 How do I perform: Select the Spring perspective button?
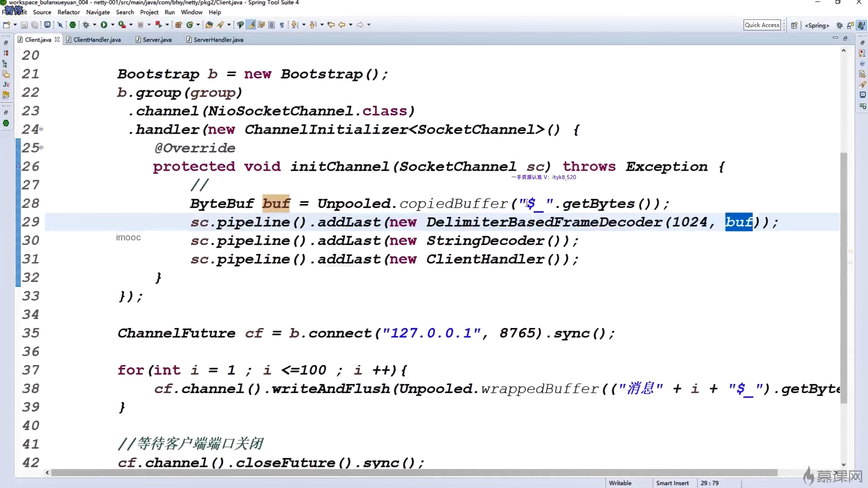(x=816, y=25)
